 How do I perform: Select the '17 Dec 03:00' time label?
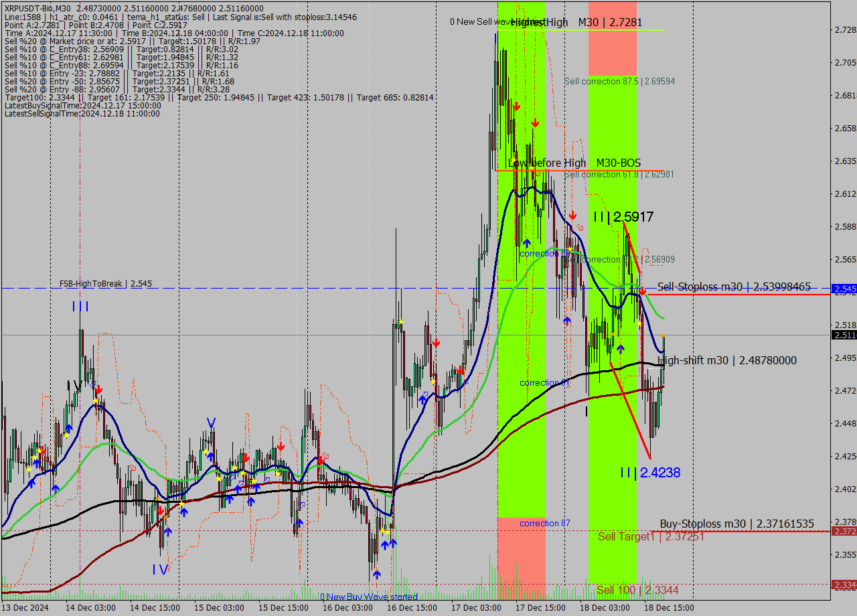(476, 608)
